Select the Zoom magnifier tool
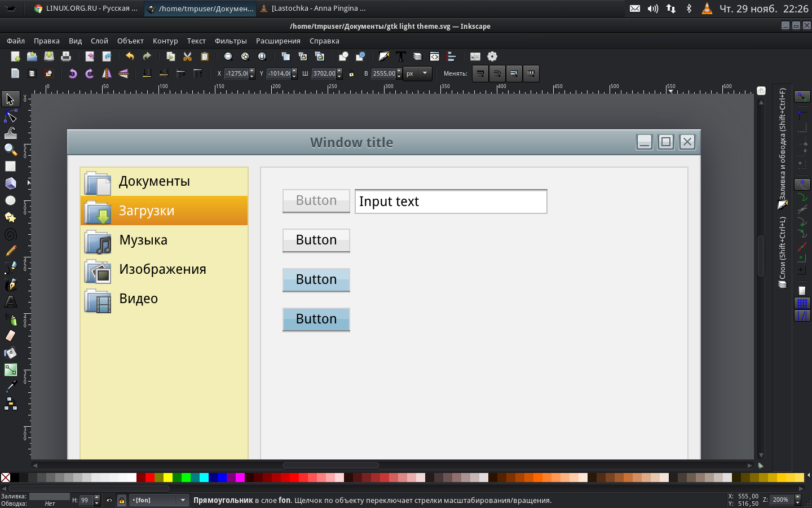The image size is (812, 508). click(x=10, y=150)
